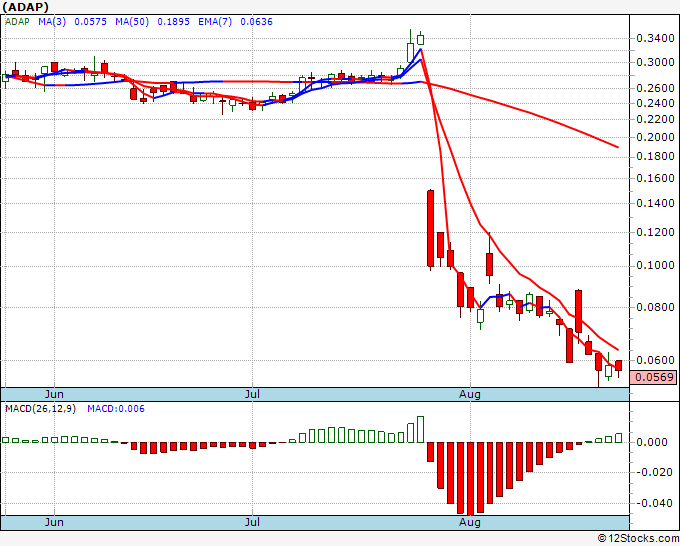Click the tallest green MACD histogram bar
This screenshot has width=680, height=546.
(420, 429)
